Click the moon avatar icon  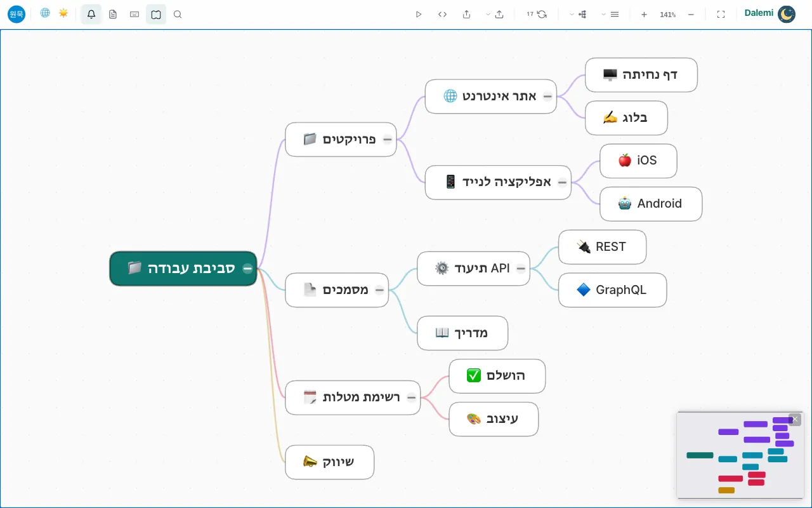tap(787, 14)
